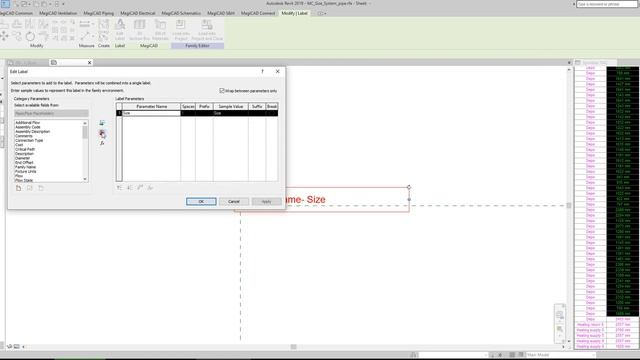Click the Edit Label ribbon icon
This screenshot has width=640, height=360.
tap(120, 29)
